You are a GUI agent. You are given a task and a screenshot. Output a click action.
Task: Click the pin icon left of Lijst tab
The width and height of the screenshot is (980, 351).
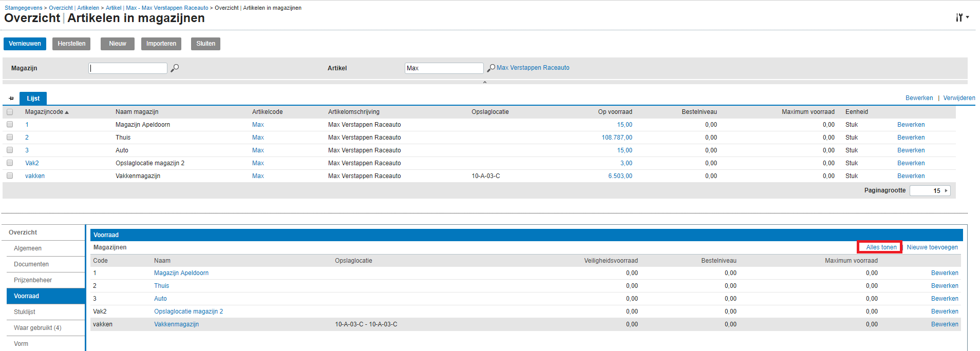click(x=11, y=99)
